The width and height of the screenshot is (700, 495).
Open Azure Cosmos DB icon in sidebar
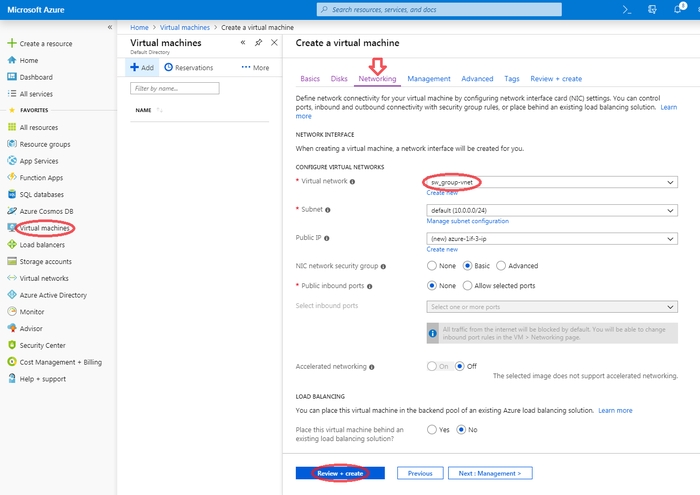tap(12, 211)
